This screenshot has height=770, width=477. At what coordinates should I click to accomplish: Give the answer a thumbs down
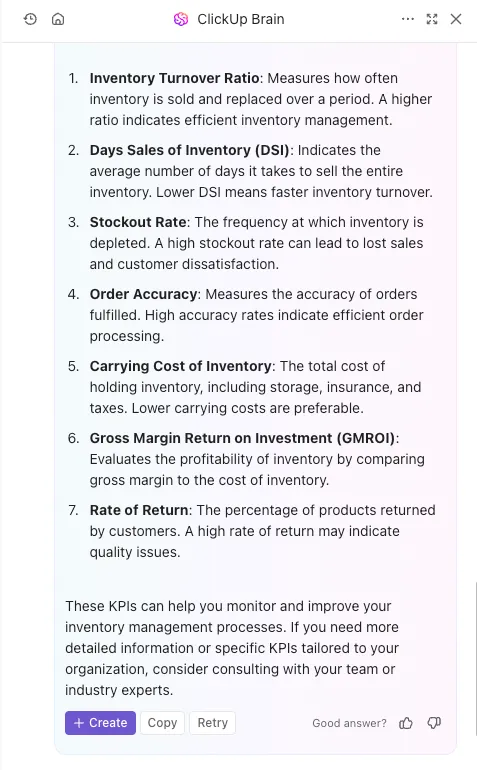tap(434, 723)
